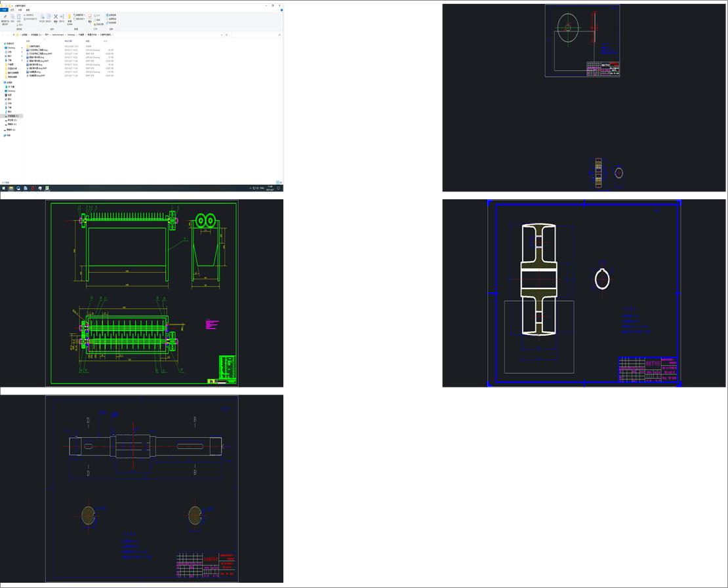Click the File Explorer icon on taskbar
This screenshot has width=728, height=588.
11,188
